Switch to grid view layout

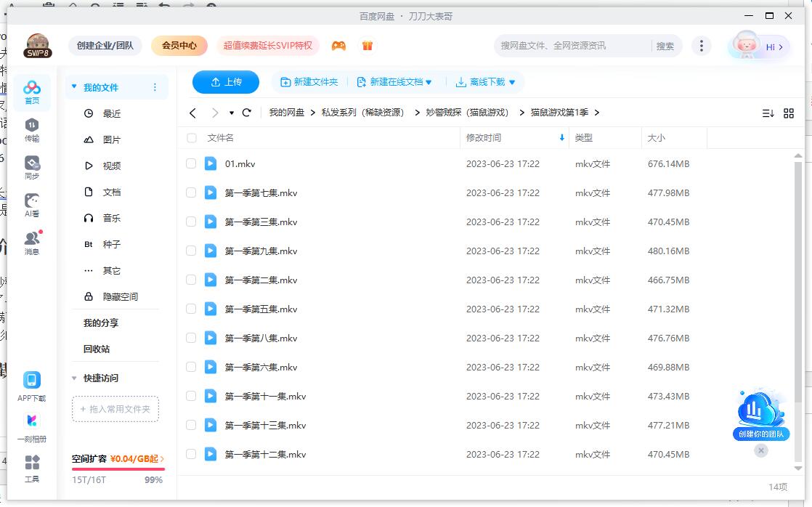tap(789, 113)
